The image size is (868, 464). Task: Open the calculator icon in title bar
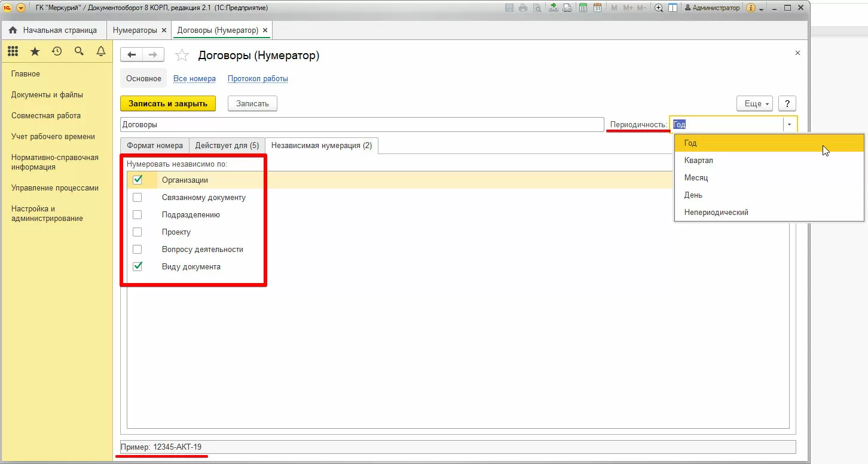[582, 8]
